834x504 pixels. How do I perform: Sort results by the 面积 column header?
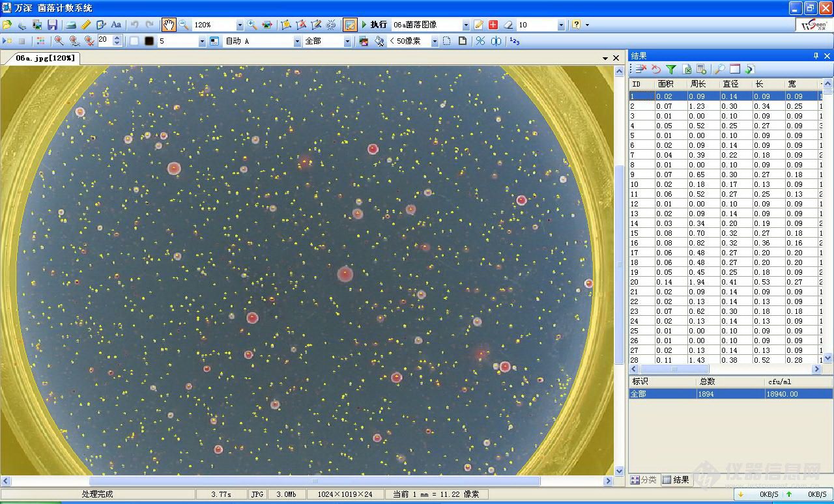[x=671, y=84]
